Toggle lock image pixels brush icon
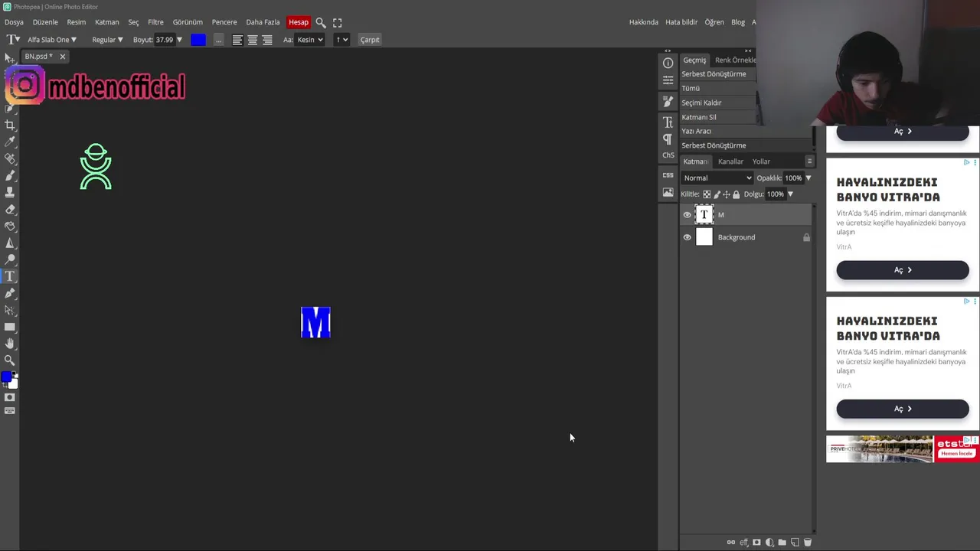980x551 pixels. 717,194
